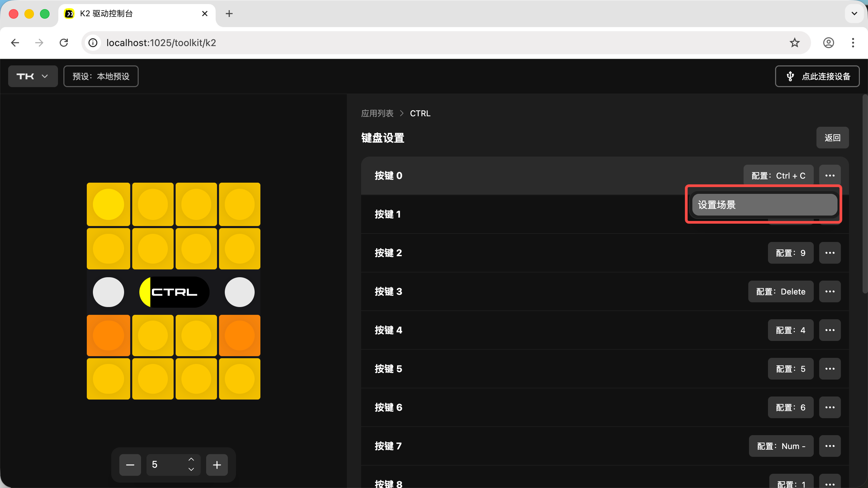This screenshot has height=488, width=868.
Task: Open the more options for 按键 2
Action: pos(830,253)
